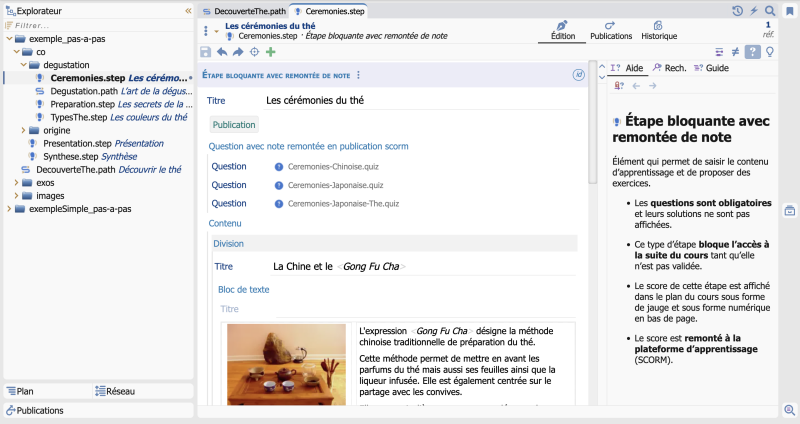Screen dimensions: 800x424
Task: Select the Ceremonies.step editor tab
Action: point(330,11)
